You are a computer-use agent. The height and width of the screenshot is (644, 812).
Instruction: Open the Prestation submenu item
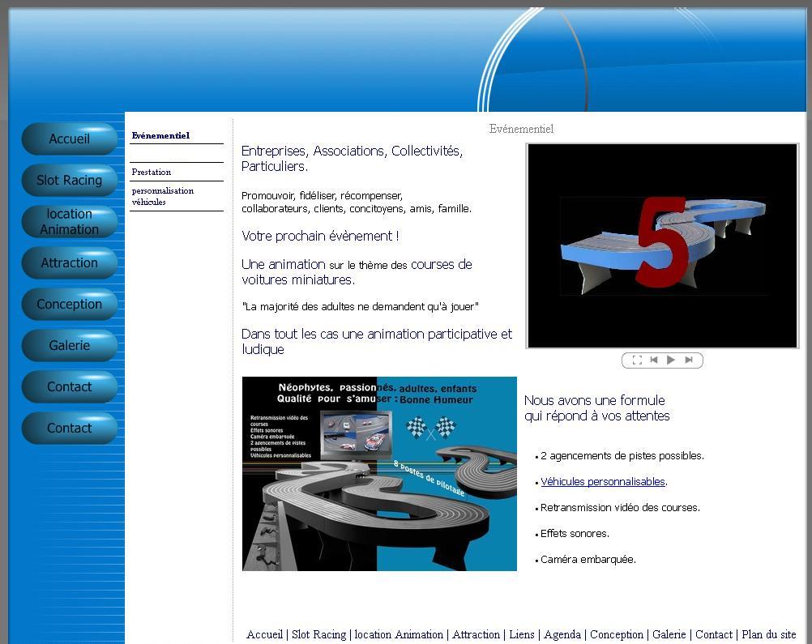[x=152, y=173]
